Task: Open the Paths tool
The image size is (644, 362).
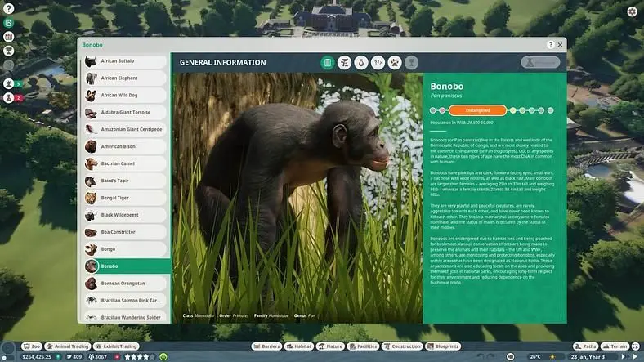Action: tap(586, 346)
